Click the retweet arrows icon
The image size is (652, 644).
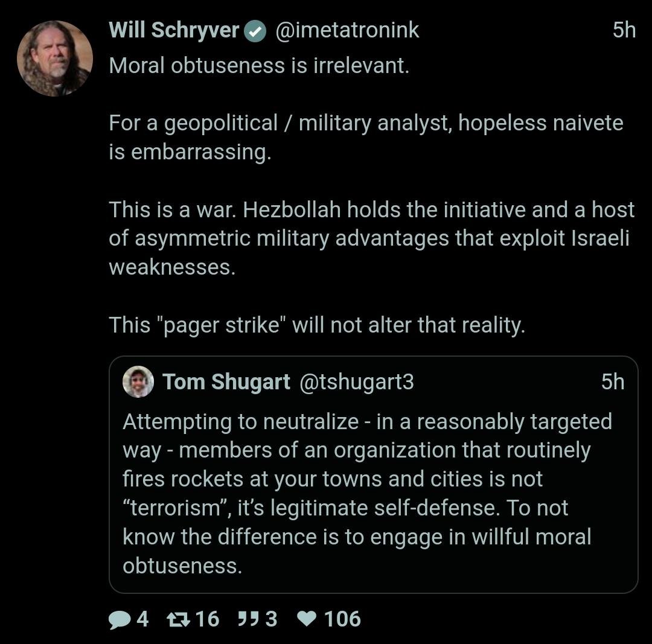(179, 619)
